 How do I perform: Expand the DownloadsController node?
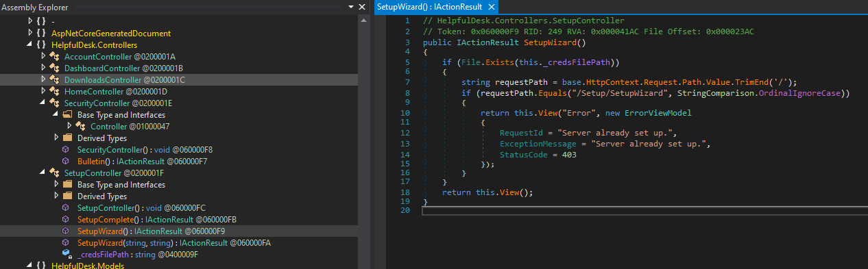44,79
